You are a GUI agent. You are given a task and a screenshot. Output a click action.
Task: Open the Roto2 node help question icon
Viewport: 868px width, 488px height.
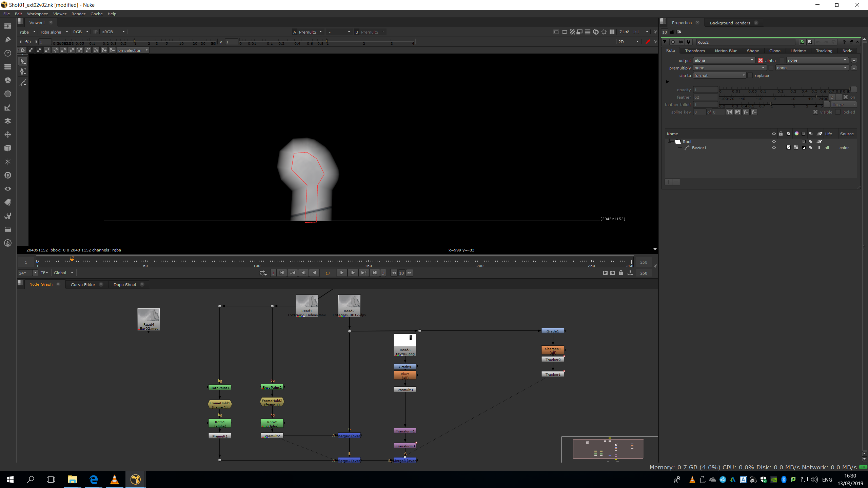(x=844, y=42)
